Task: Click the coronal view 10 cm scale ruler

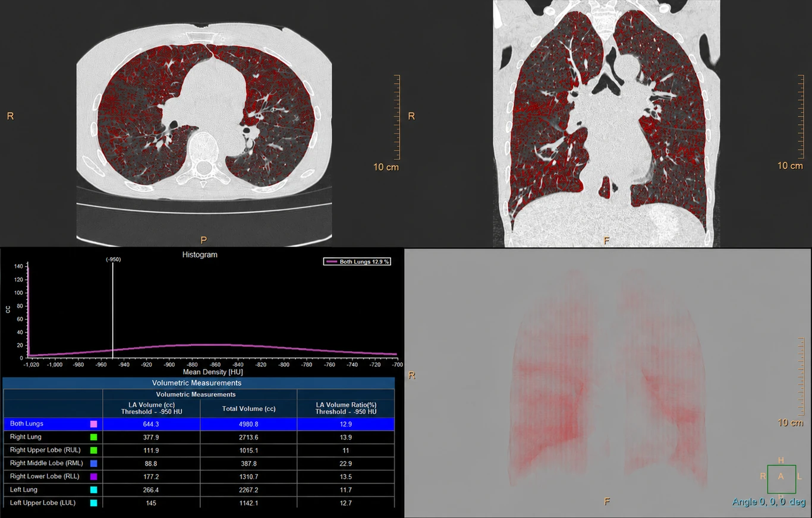Action: pyautogui.click(x=800, y=118)
